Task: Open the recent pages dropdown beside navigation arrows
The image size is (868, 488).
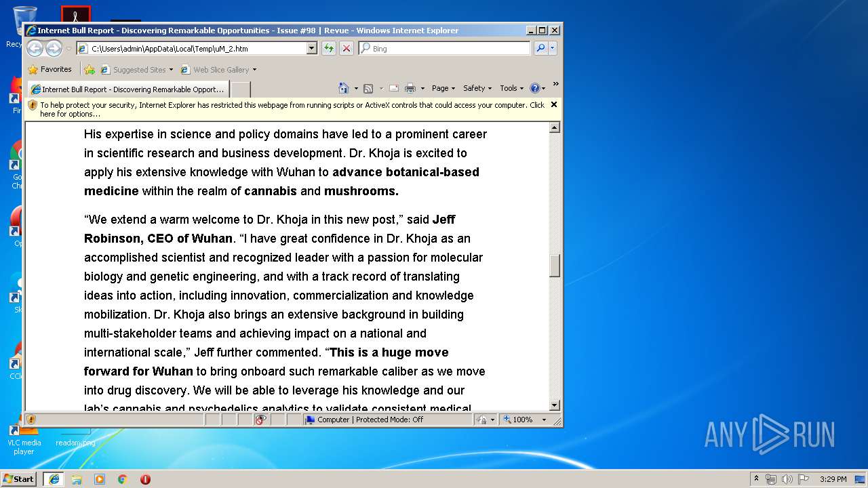Action: (68, 49)
